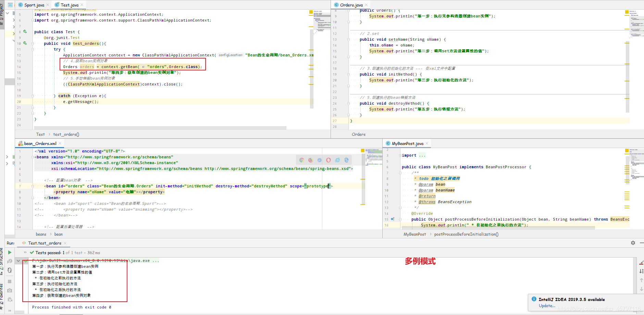The width and height of the screenshot is (644, 315).
Task: Click yellow inspection indicator in Orders.java
Action: click(x=627, y=12)
